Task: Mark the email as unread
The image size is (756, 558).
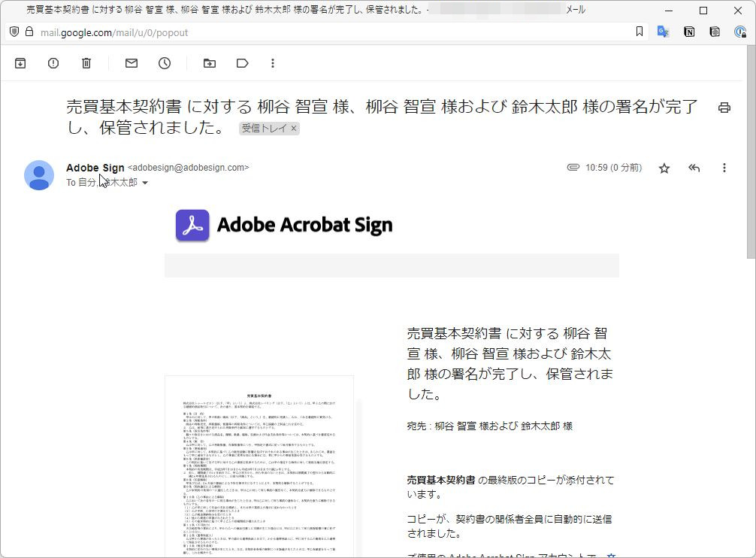Action: pos(130,63)
